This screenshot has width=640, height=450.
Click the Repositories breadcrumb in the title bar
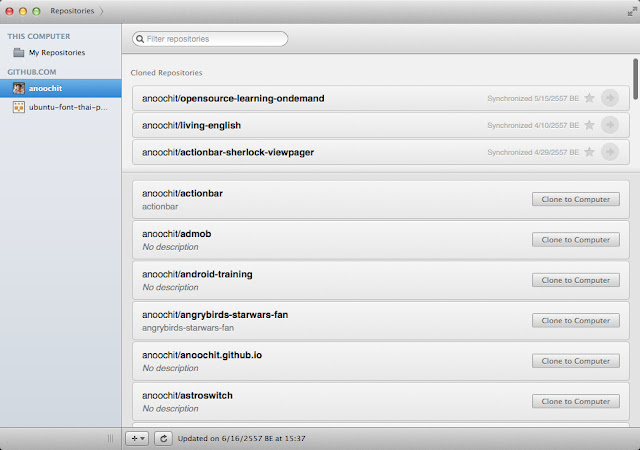[72, 11]
